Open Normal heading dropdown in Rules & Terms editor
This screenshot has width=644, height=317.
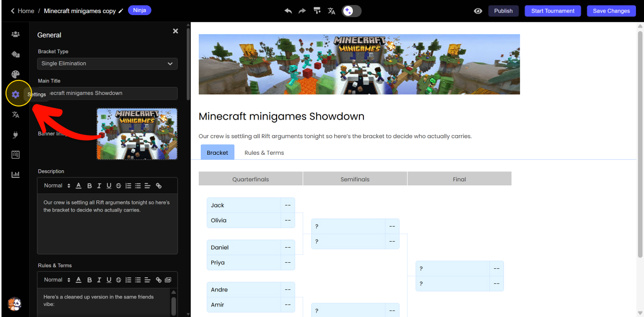tap(57, 280)
